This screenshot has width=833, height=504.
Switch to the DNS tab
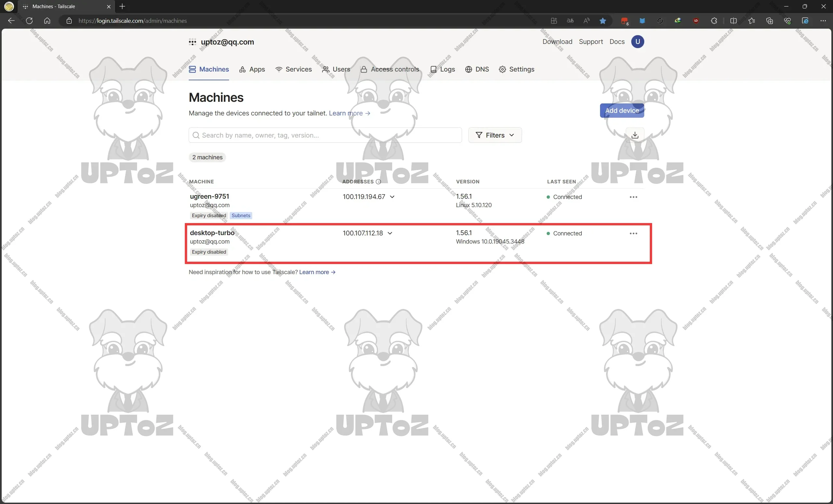[x=477, y=69]
